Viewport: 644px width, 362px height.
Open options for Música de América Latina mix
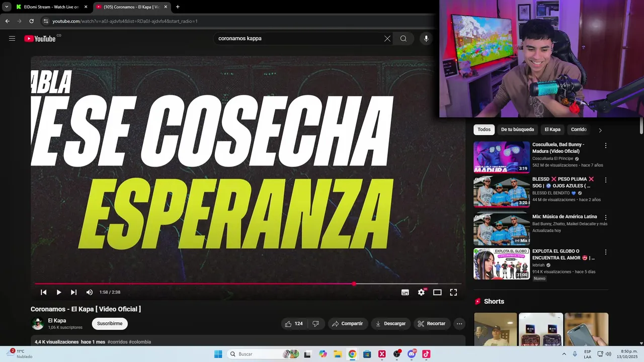(x=606, y=218)
